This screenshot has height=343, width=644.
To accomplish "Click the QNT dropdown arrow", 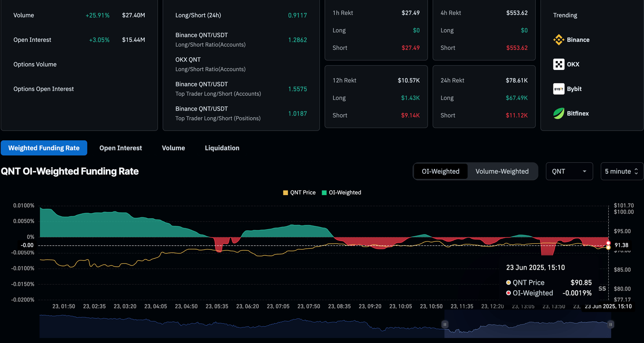I will tap(584, 171).
